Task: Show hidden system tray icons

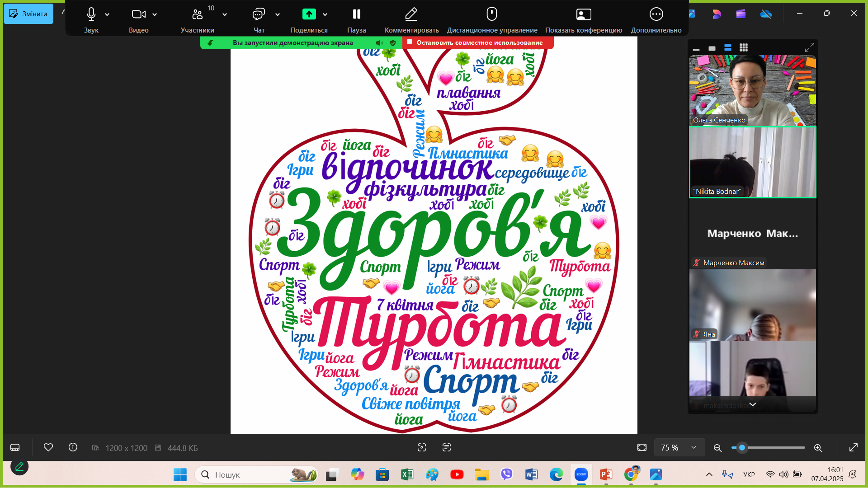Action: [x=709, y=474]
